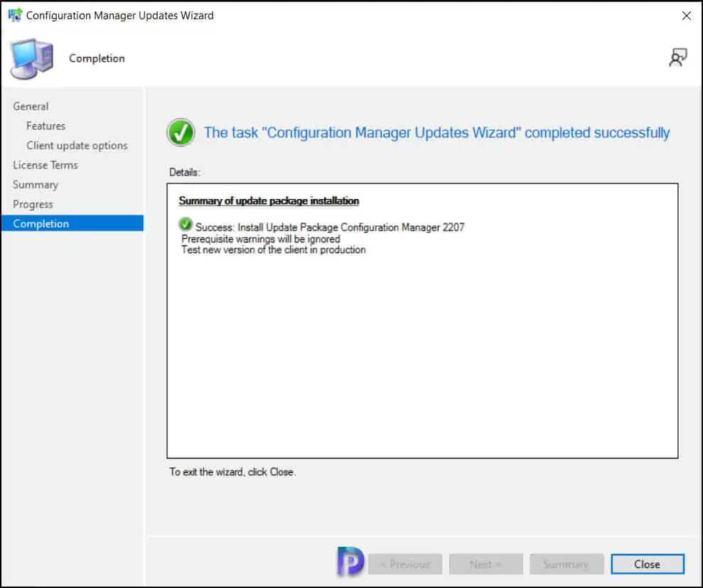Close the wizard window with the X
Screen dimensions: 703x588
coord(686,16)
